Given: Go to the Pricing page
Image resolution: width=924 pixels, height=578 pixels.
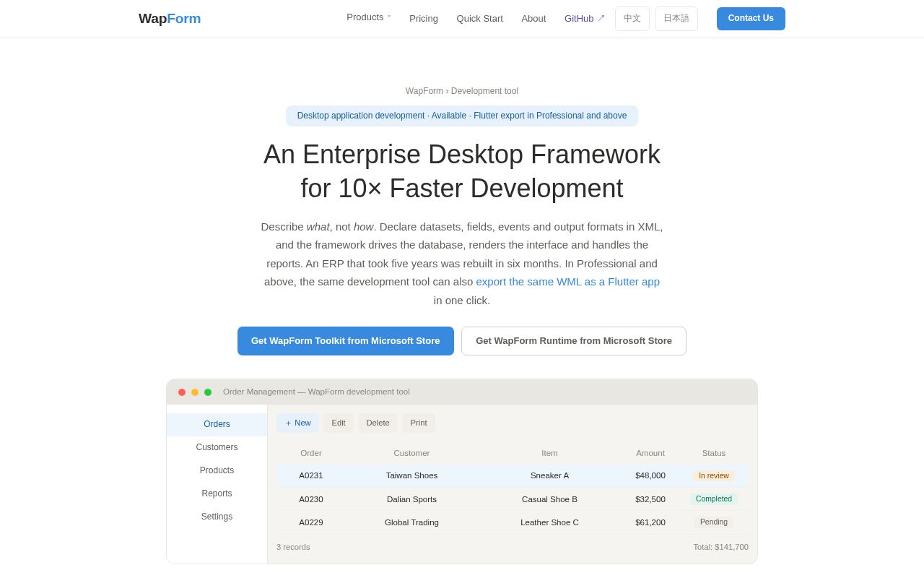Looking at the screenshot, I should [x=424, y=19].
